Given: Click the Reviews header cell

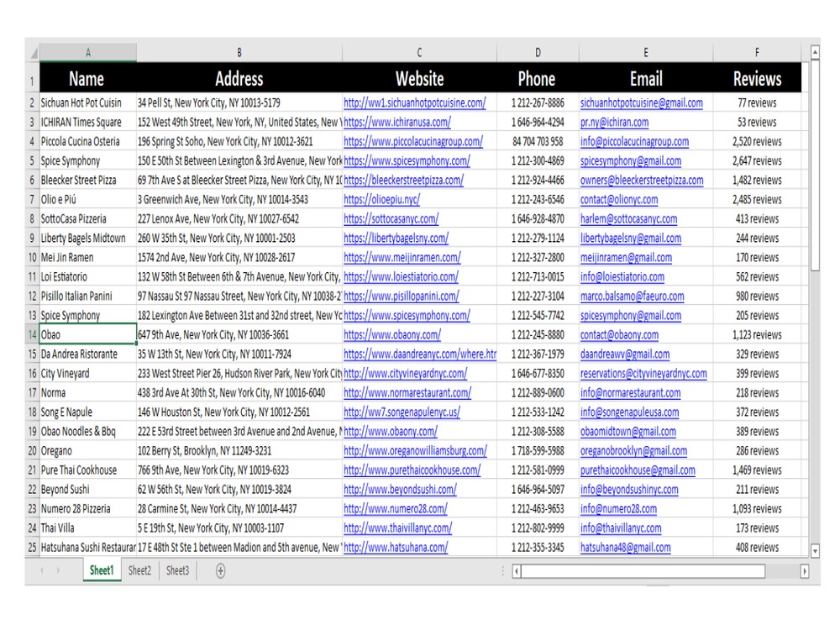Looking at the screenshot, I should (x=757, y=78).
